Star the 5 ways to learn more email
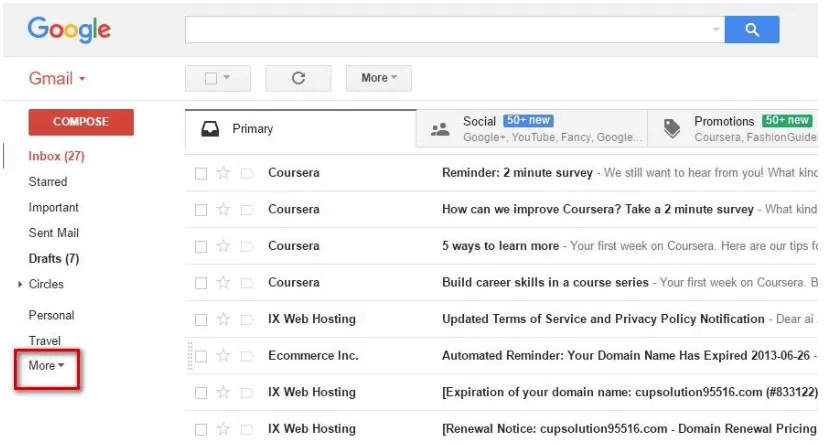The height and width of the screenshot is (446, 836). click(x=223, y=246)
